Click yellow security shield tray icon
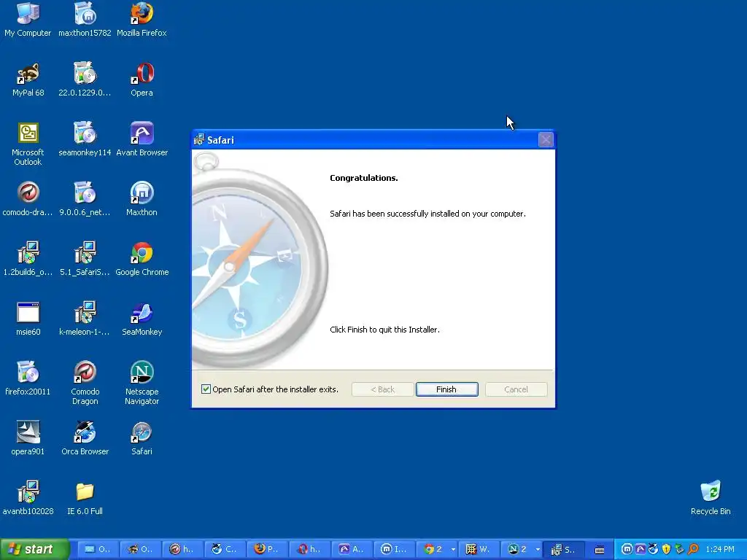 click(666, 549)
